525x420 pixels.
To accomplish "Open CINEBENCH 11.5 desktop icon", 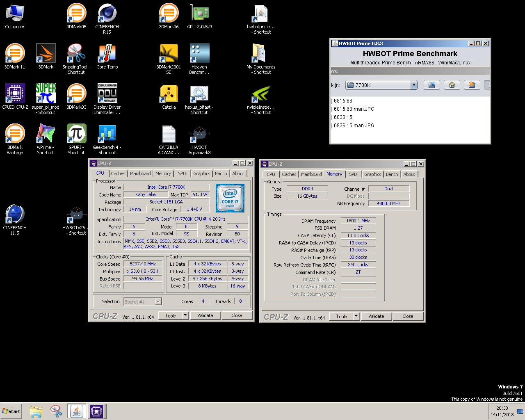I will coord(15,220).
